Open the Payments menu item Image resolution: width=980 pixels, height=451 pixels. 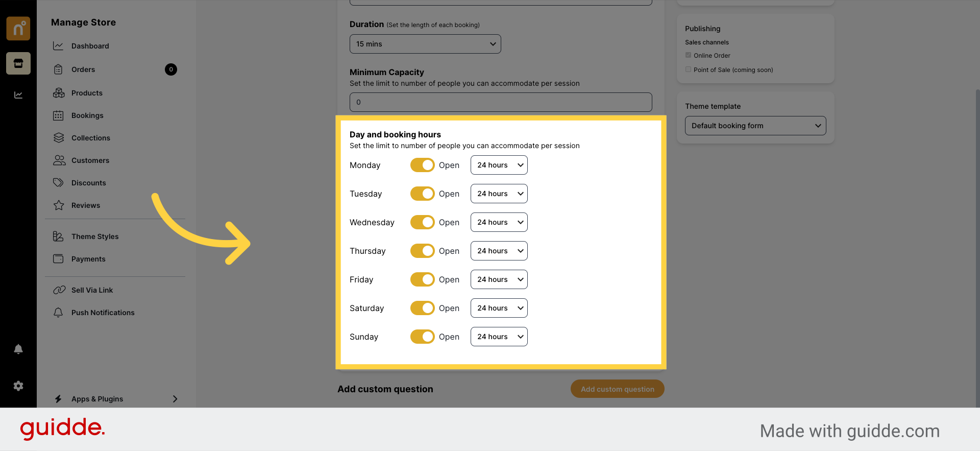pyautogui.click(x=88, y=259)
